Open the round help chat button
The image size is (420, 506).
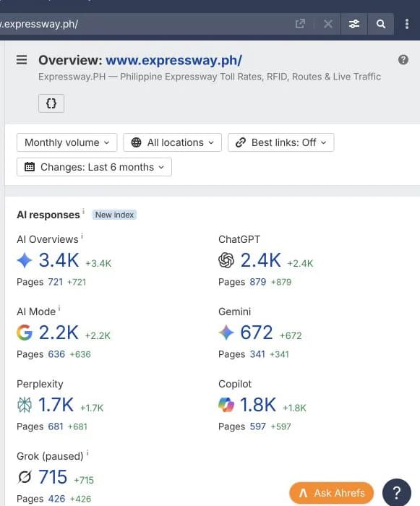(x=397, y=493)
